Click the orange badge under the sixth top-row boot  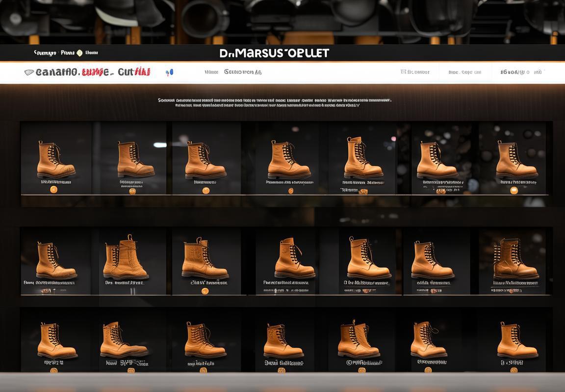441,191
